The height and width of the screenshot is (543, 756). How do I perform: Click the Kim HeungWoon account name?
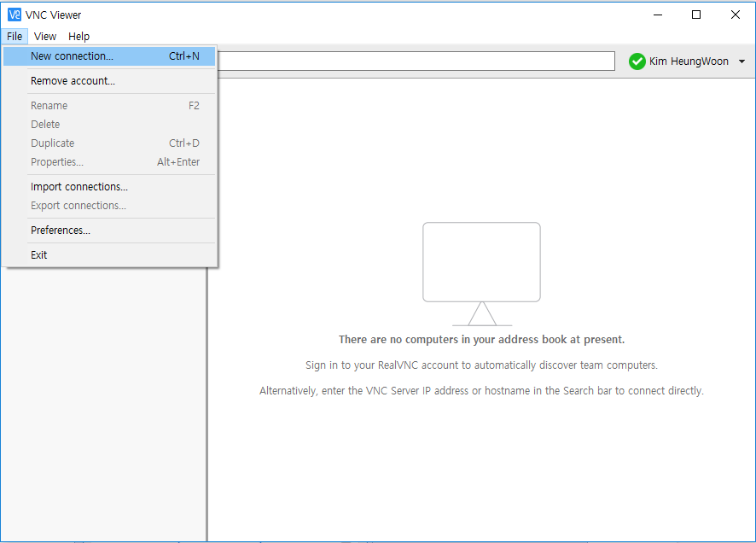(x=689, y=61)
